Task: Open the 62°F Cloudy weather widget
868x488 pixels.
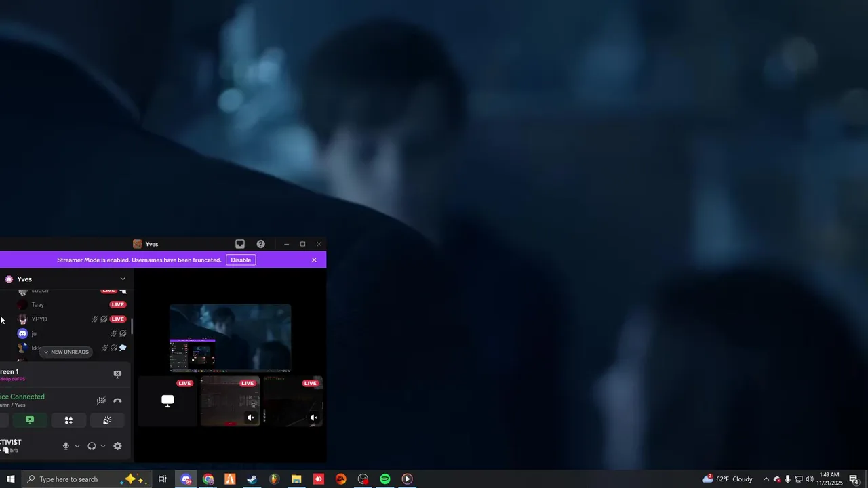Action: [x=728, y=479]
